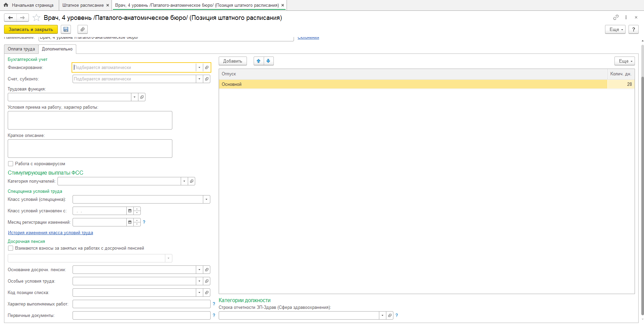Open the Трудовая функция value form
Viewport: 644px width, 326px height.
(142, 97)
